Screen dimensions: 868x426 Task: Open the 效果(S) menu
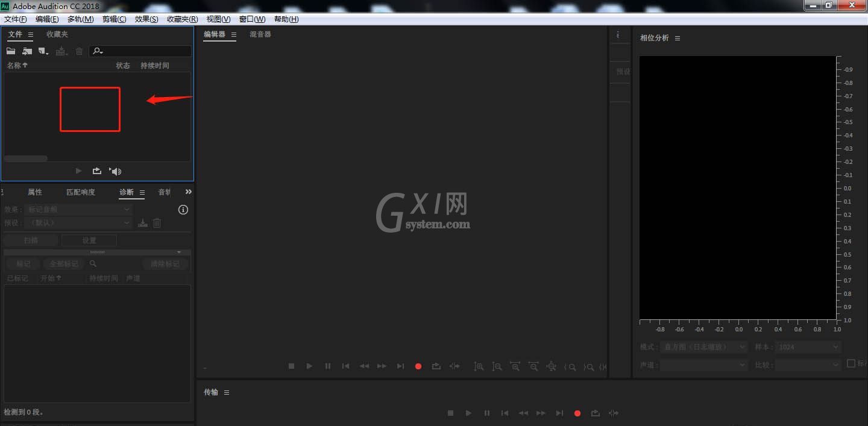pos(146,19)
